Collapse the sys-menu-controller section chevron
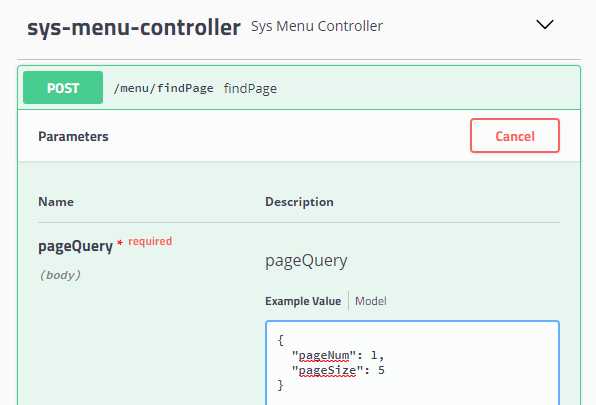This screenshot has width=596, height=405. click(544, 25)
